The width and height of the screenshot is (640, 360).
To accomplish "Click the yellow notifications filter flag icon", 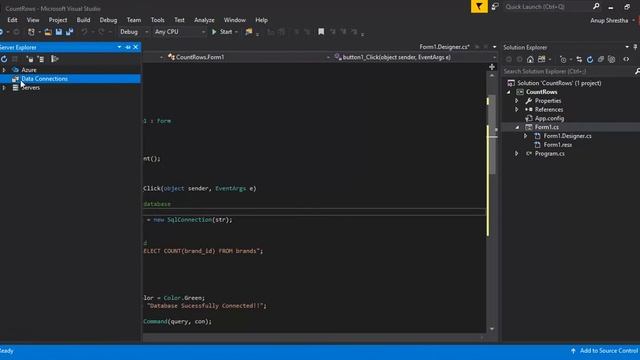I will click(479, 7).
